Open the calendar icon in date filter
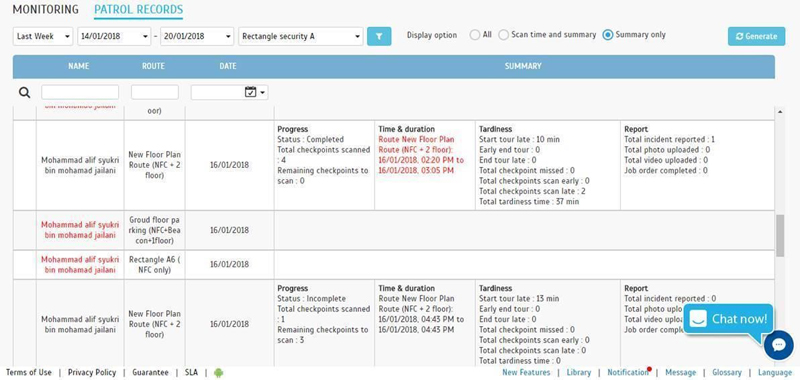 (x=250, y=92)
